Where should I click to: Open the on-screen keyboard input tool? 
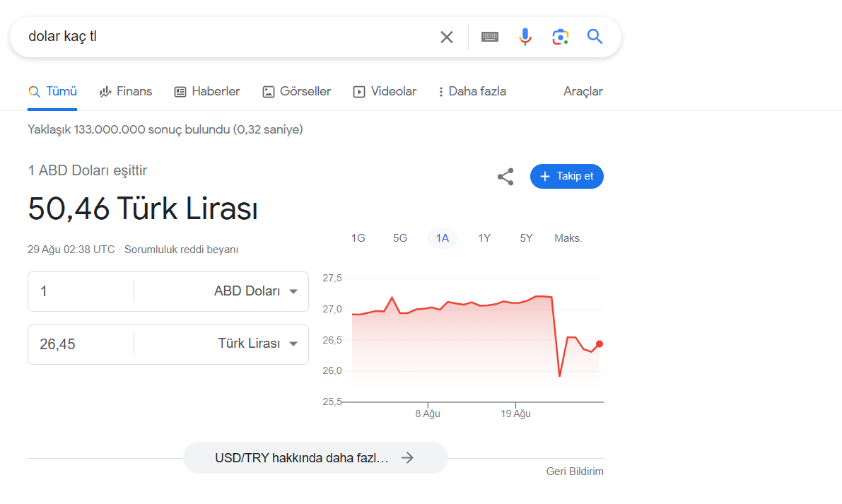pos(490,37)
